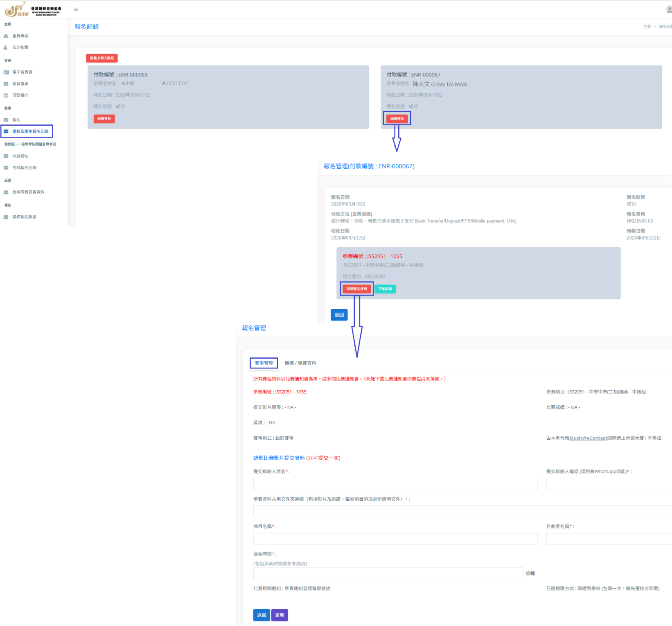Viewport: 672px width, 626px height.
Task: Click the 報名管理(付款編號 : ENR-000067) heading
Action: pos(369,166)
